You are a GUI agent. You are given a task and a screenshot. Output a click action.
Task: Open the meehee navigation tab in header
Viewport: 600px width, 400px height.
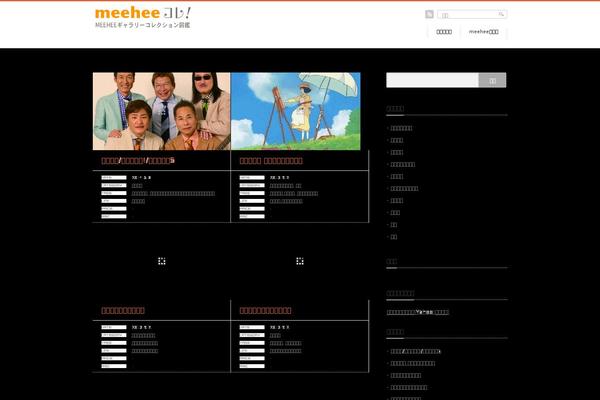pos(484,32)
